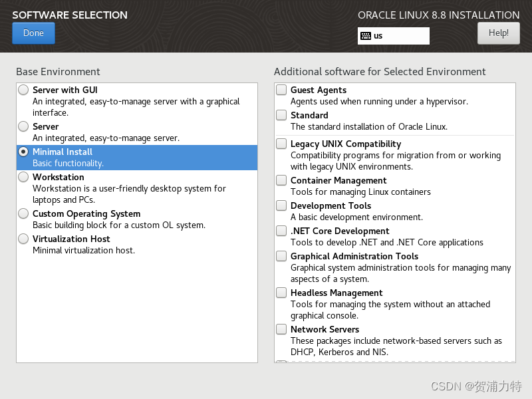Select Minimal Install radio button

23,152
